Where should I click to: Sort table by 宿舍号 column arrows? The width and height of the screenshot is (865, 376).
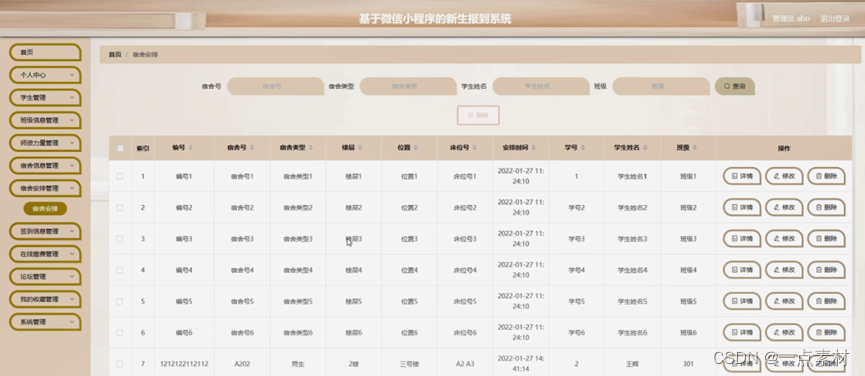[x=252, y=148]
